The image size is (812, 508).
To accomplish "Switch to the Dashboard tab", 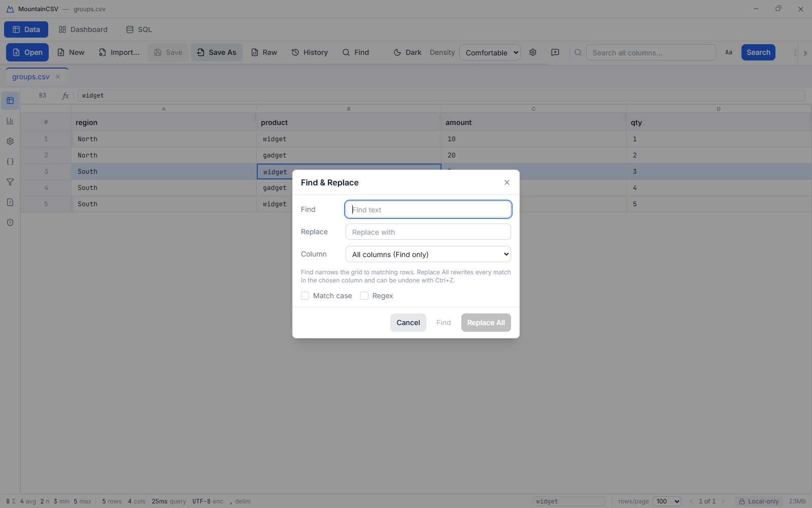I will [x=83, y=29].
